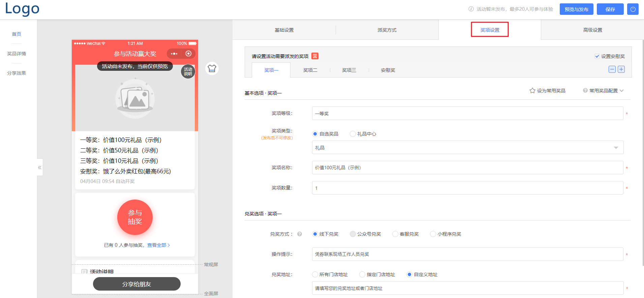Click the 奖项等级 input field
The height and width of the screenshot is (298, 644).
(x=468, y=113)
